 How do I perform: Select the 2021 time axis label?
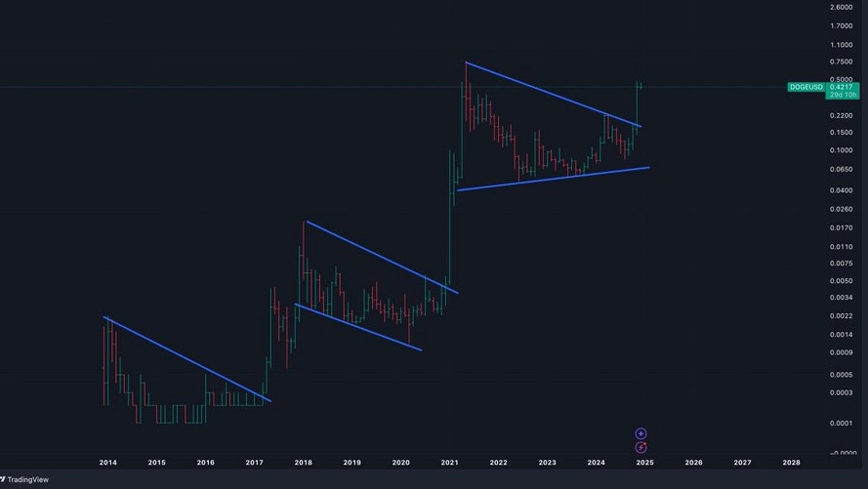[x=449, y=463]
